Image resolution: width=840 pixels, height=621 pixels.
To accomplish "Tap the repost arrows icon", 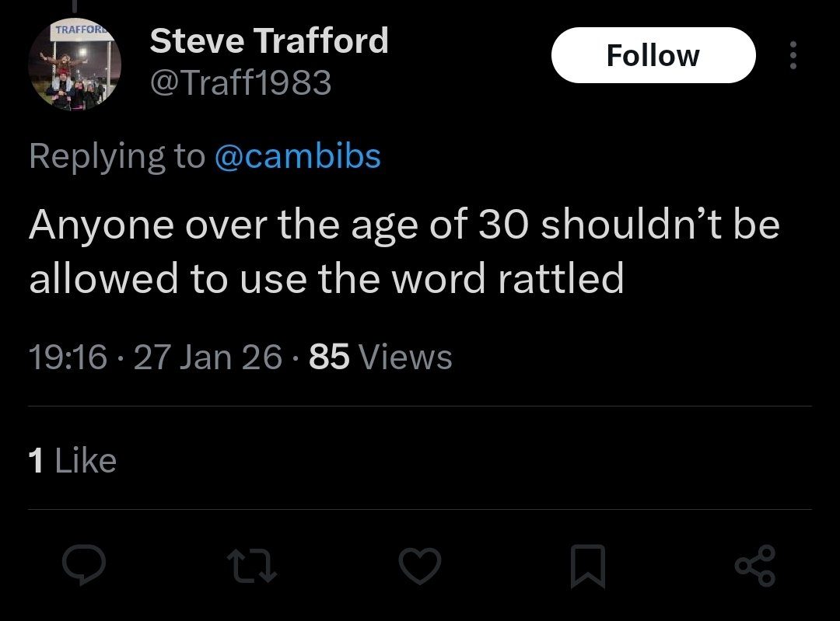I will (252, 565).
